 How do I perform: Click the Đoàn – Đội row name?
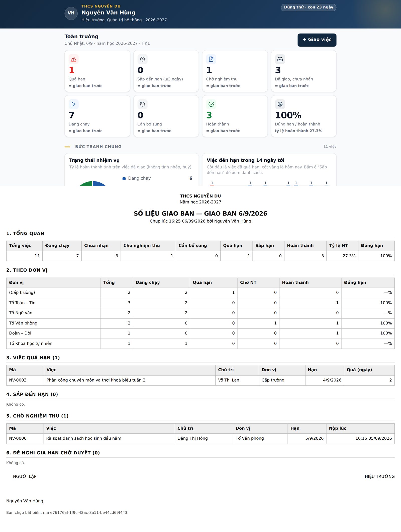pyautogui.click(x=20, y=333)
